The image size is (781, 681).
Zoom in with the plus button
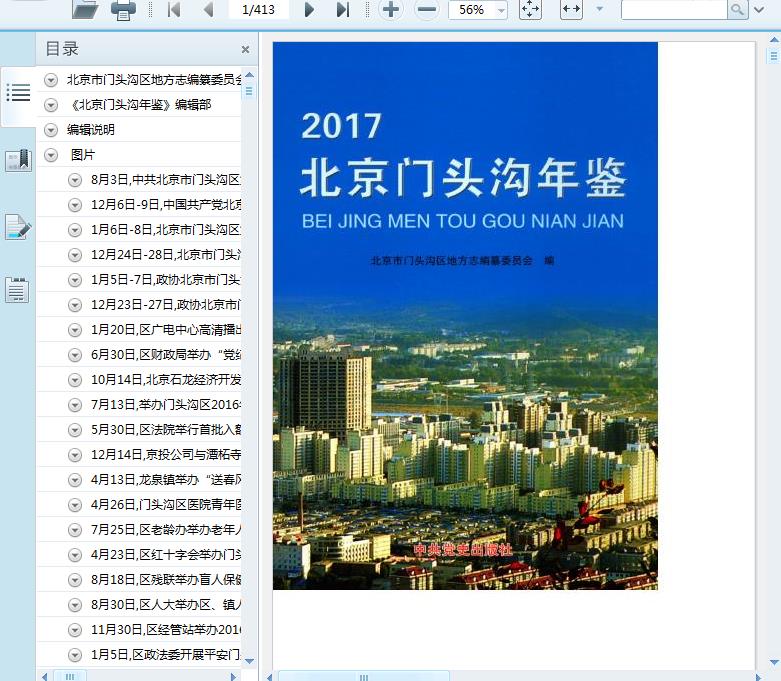(x=391, y=10)
